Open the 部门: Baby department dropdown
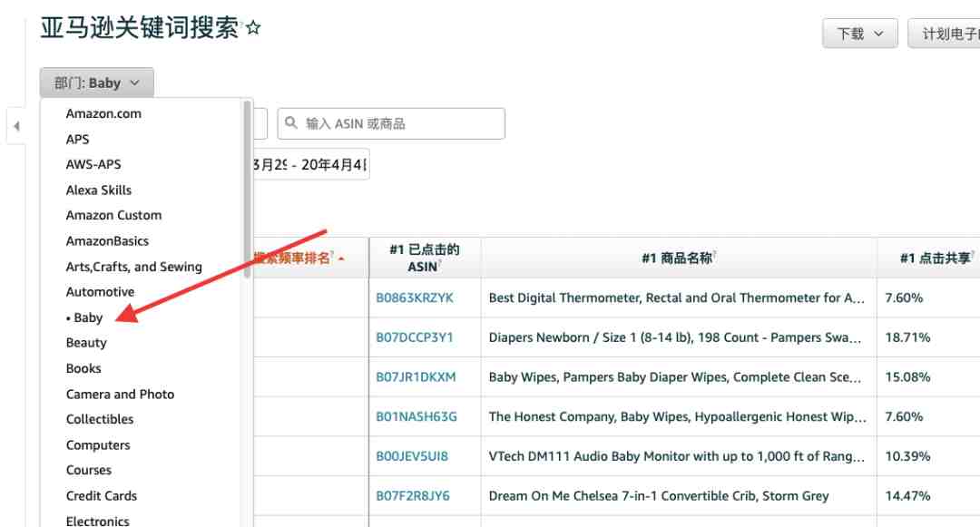Image resolution: width=980 pixels, height=527 pixels. pos(97,83)
